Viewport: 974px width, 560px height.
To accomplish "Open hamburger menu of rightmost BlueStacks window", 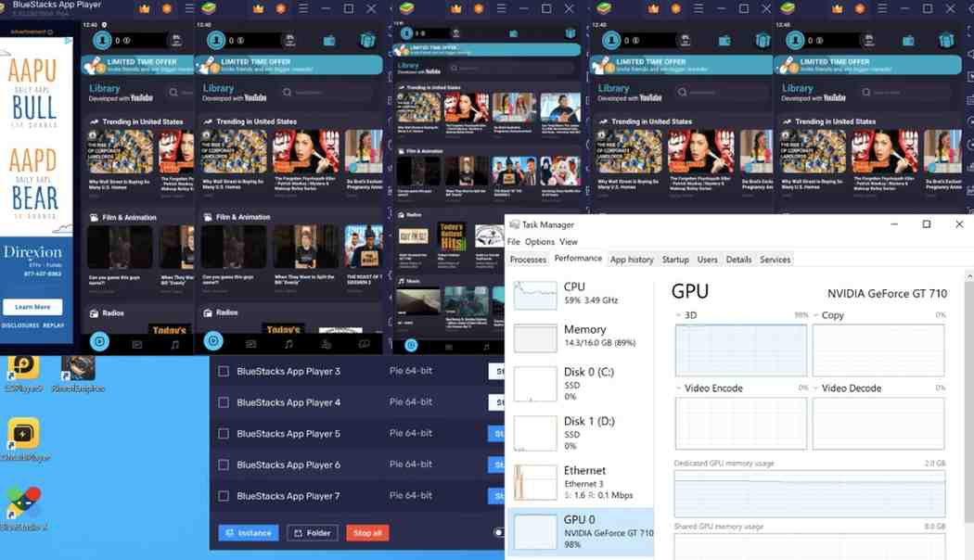I will pos(882,8).
